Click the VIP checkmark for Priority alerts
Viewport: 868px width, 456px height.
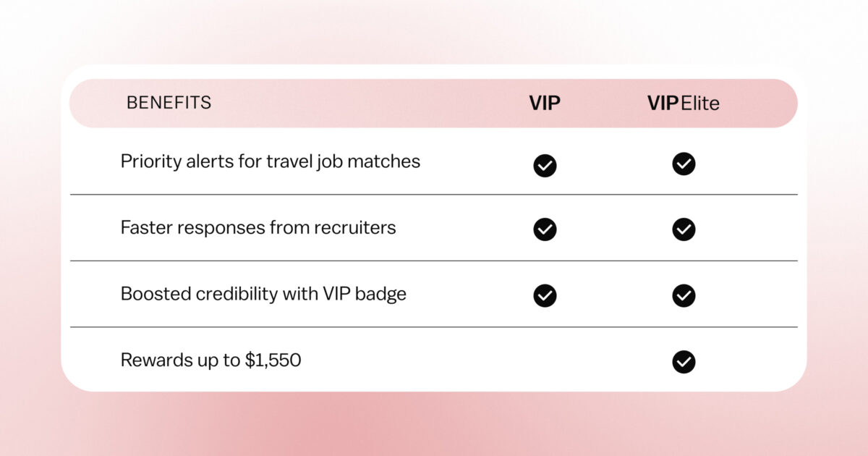coord(545,166)
